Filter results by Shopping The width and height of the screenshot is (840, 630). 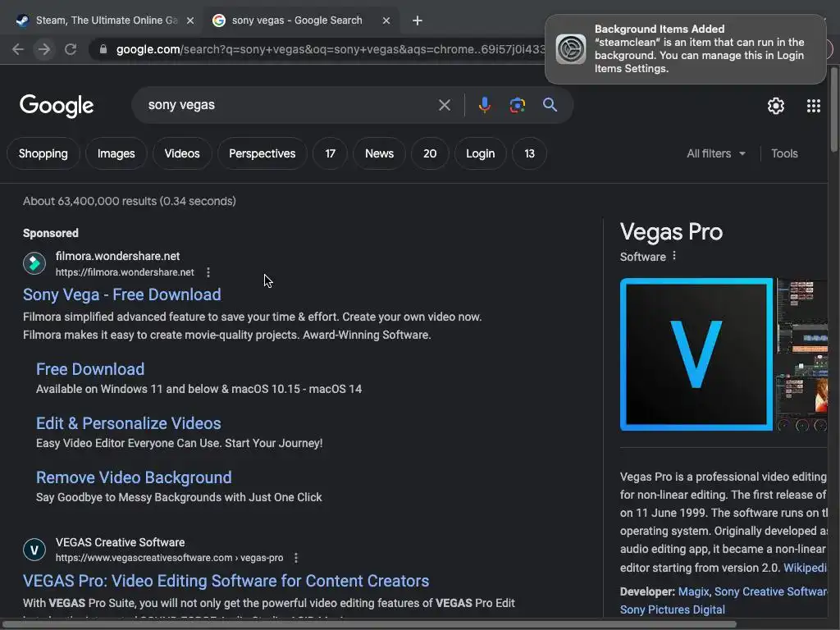[43, 153]
